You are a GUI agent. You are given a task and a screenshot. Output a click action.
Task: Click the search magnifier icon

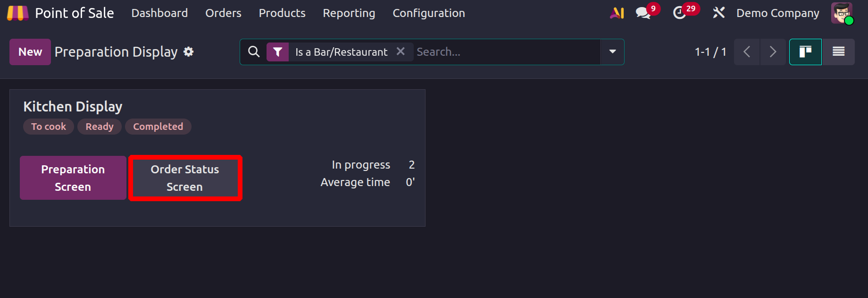pos(254,51)
